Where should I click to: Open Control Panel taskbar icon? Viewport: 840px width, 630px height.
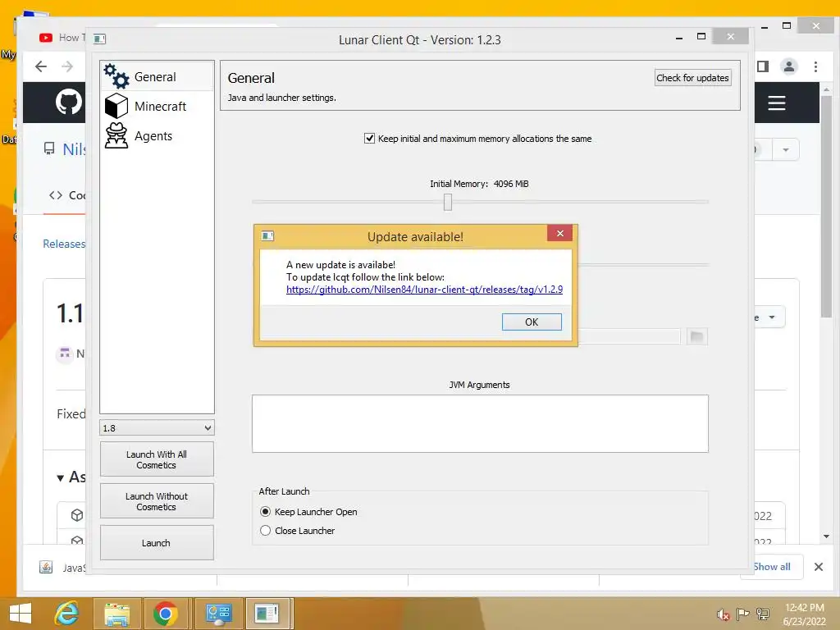click(x=218, y=614)
